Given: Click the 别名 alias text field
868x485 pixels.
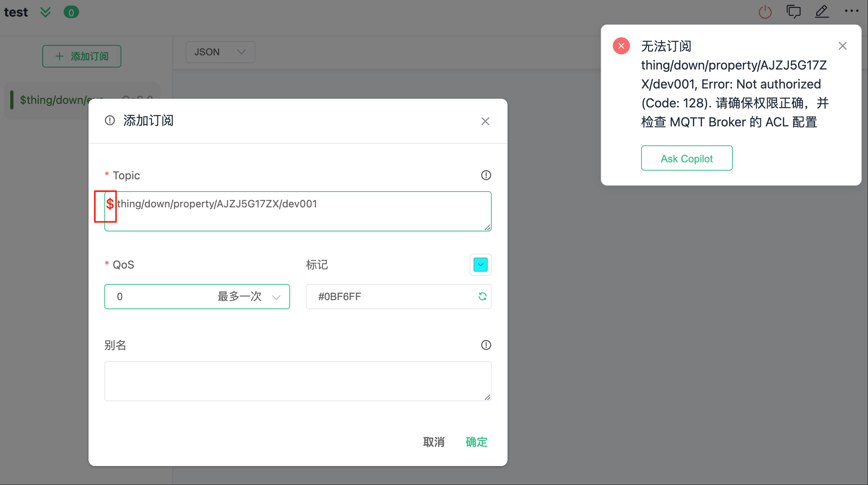Looking at the screenshot, I should (297, 381).
